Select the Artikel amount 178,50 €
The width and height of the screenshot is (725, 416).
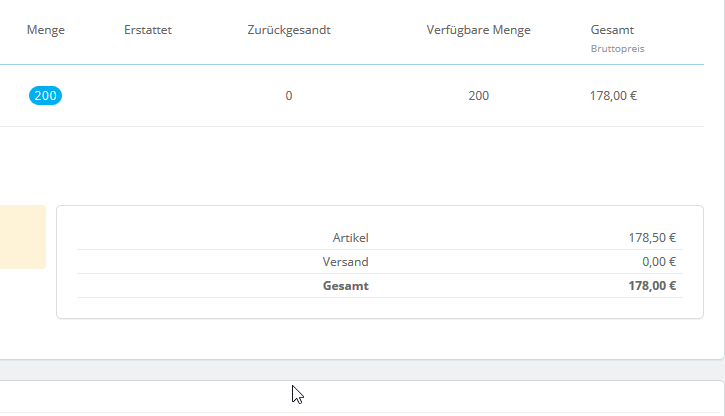coord(652,238)
